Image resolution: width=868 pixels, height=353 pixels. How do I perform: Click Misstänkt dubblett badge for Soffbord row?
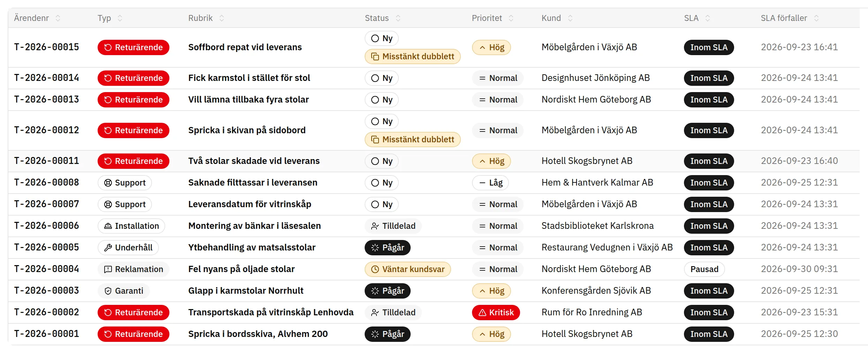tap(413, 57)
